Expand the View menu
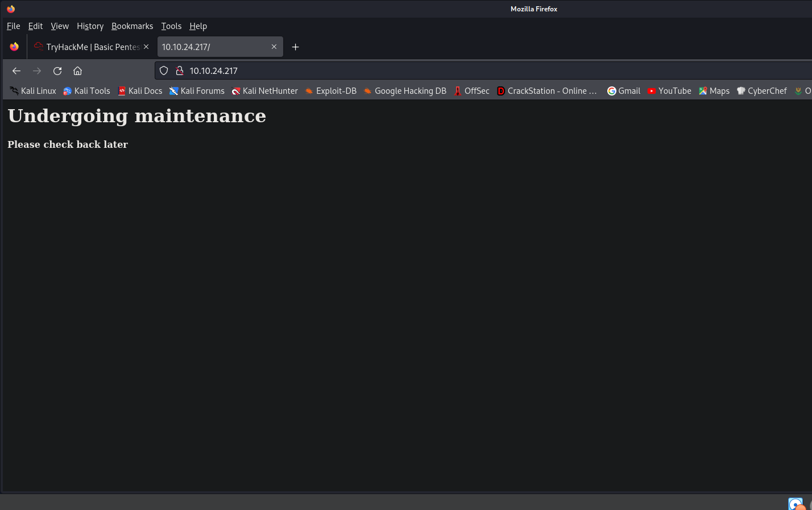Viewport: 812px width, 510px height. [60, 26]
